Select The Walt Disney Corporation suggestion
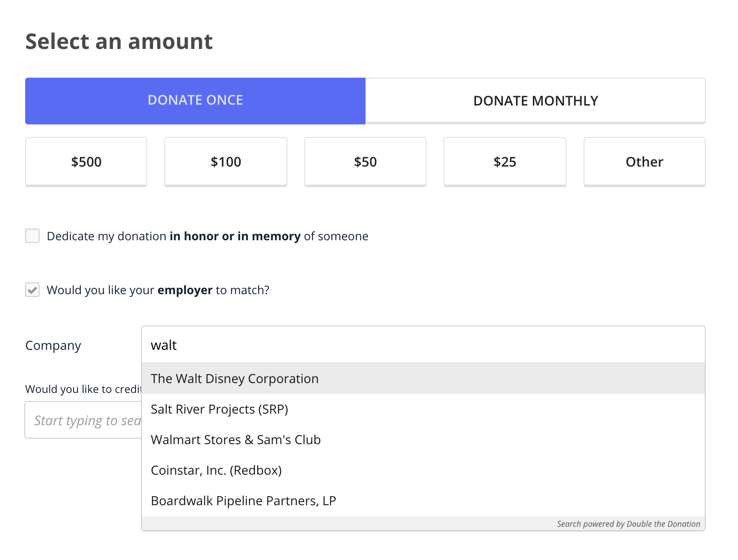738x560 pixels. [x=423, y=379]
